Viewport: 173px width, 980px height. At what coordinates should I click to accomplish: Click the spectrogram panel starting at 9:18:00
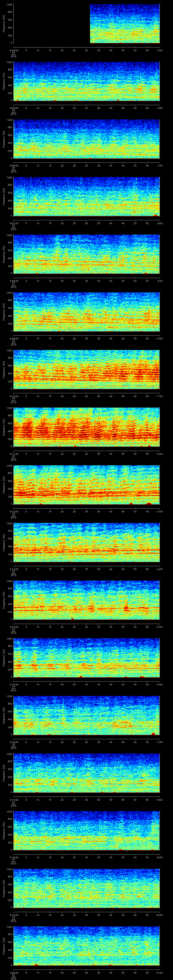click(x=87, y=831)
